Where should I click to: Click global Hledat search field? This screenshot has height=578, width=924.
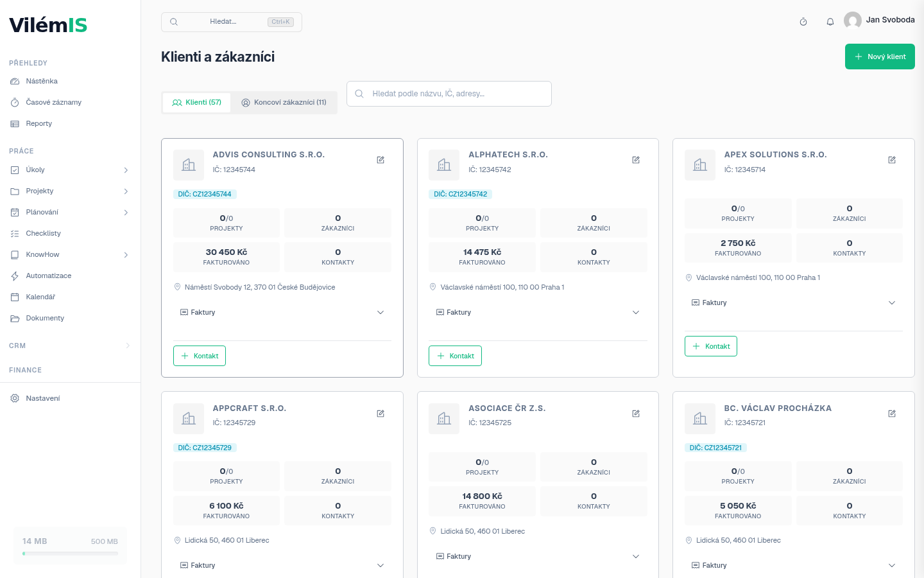232,22
